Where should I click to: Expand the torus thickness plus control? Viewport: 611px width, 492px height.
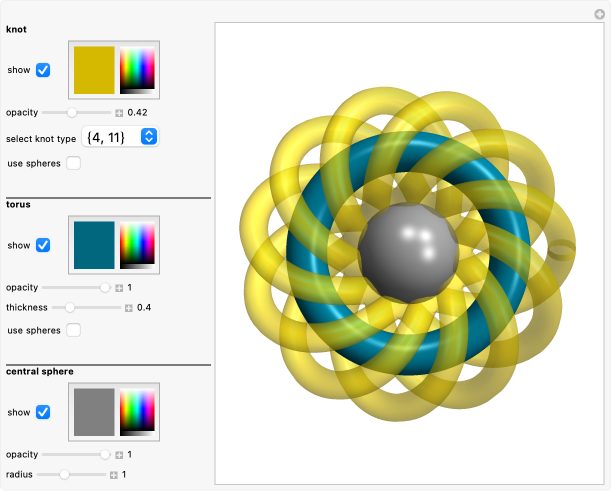[128, 307]
